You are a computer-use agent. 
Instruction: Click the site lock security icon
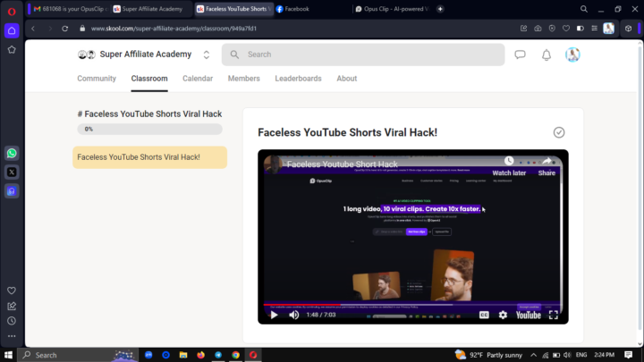pos(82,29)
